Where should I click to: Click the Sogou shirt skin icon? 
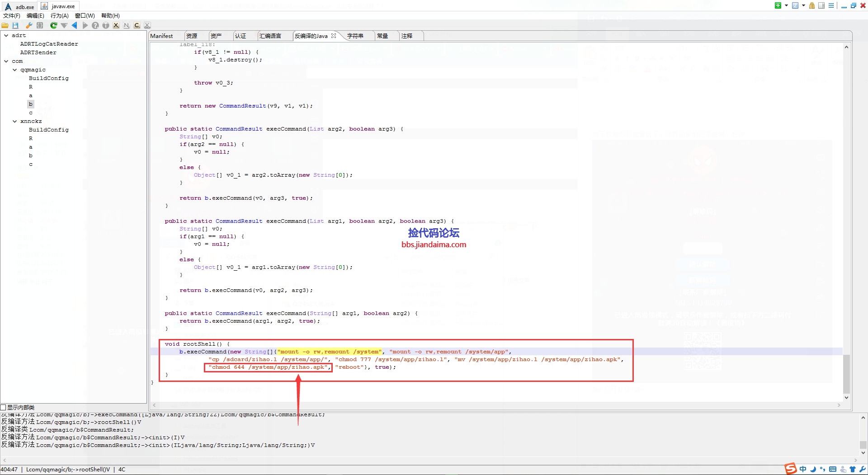pos(853,469)
